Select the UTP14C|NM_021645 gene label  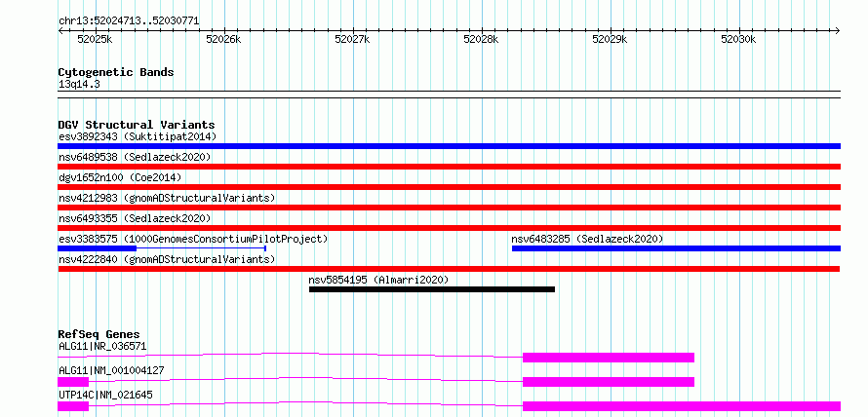[105, 395]
